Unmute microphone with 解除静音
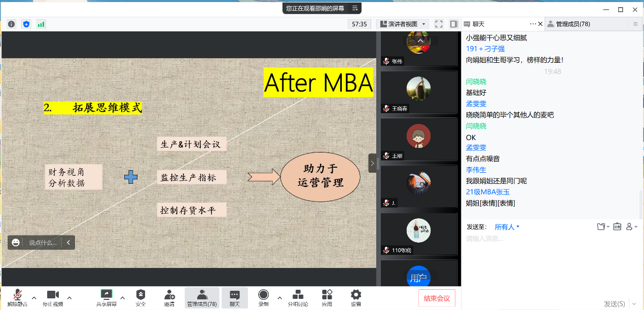Image resolution: width=644 pixels, height=310 pixels. click(17, 297)
